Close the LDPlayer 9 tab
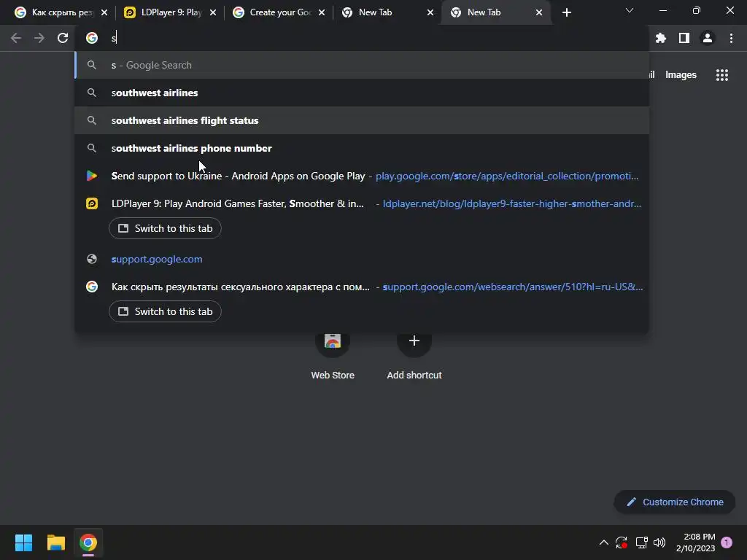Viewport: 747px width, 560px height. [213, 12]
